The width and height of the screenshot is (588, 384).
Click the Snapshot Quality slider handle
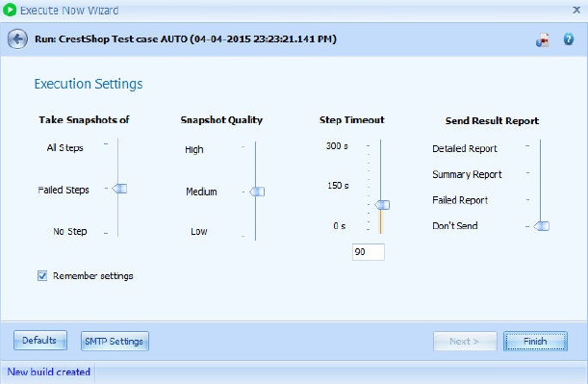[x=257, y=192]
